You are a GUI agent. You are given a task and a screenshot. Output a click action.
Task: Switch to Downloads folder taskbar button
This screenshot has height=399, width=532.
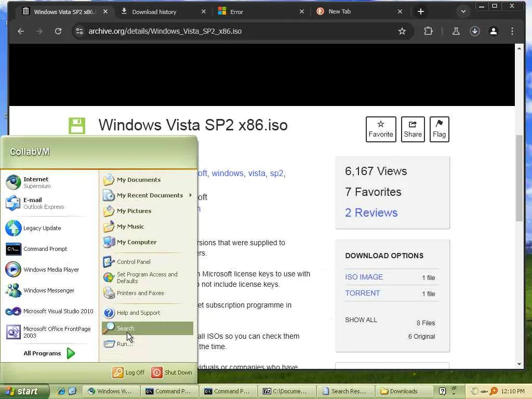tap(404, 391)
